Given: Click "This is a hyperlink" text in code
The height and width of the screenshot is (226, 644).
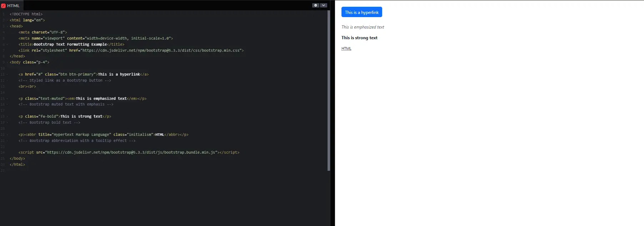Looking at the screenshot, I should (x=119, y=75).
